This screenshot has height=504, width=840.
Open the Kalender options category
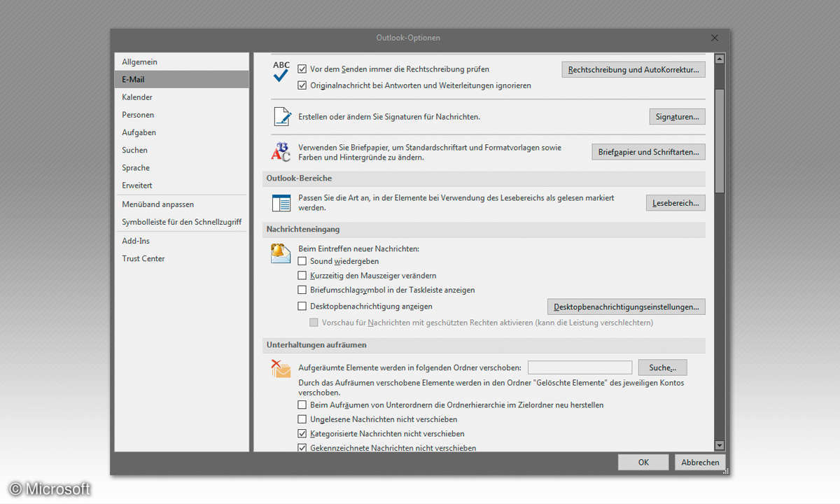pos(181,97)
